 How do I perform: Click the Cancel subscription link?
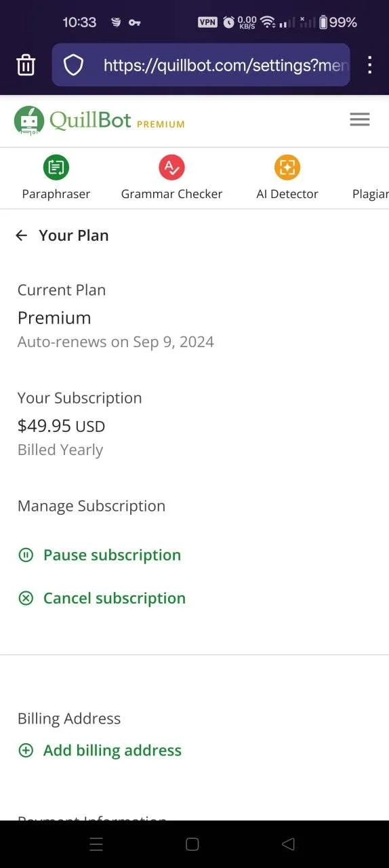pos(115,598)
